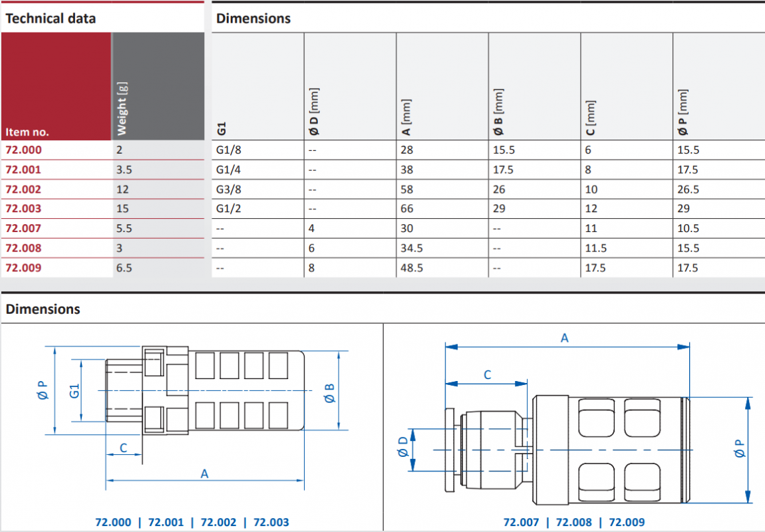
Task: Click the 'G1' label in the left drawing
Action: tap(74, 391)
